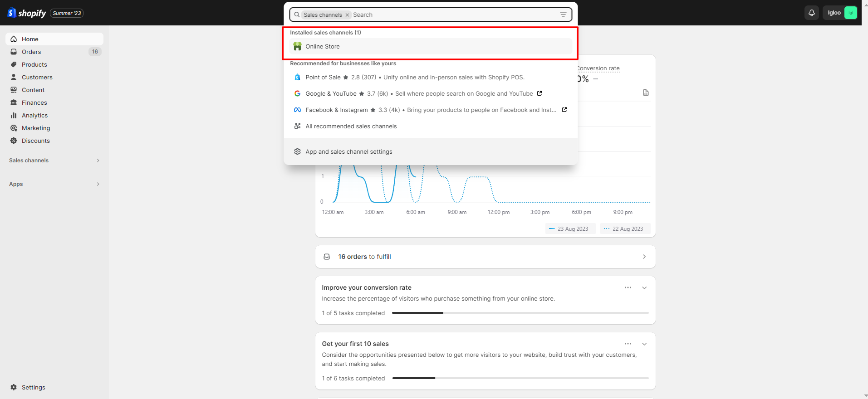Open more options for Improve your conversion rate
Image resolution: width=868 pixels, height=399 pixels.
[x=628, y=287]
